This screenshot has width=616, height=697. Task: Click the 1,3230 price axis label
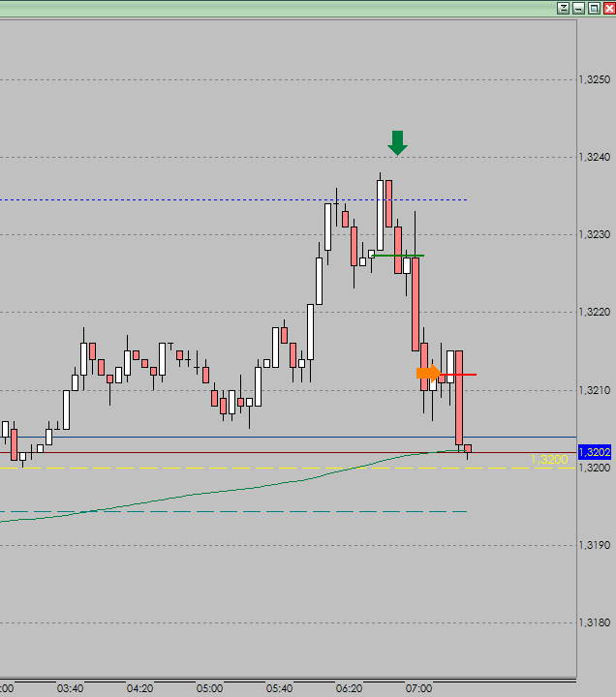[x=595, y=234]
